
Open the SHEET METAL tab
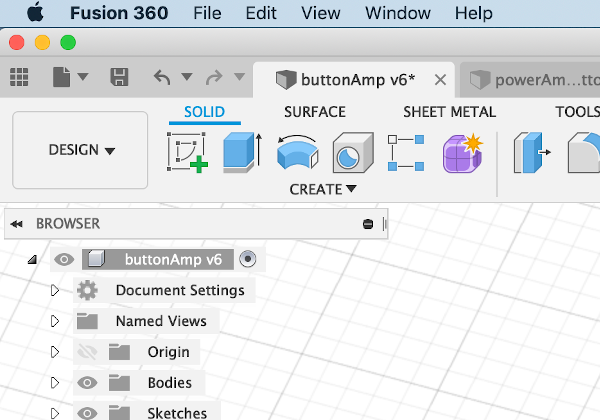coord(449,112)
